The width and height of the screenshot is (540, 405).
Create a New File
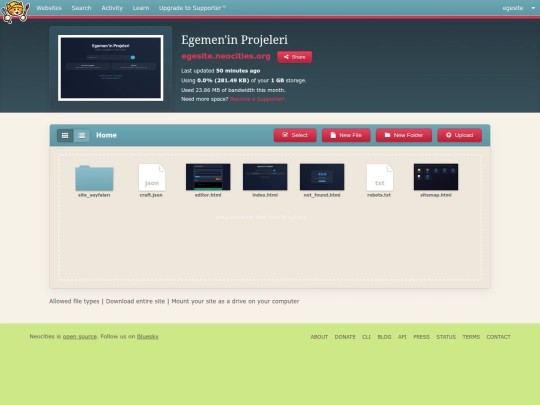tap(346, 135)
